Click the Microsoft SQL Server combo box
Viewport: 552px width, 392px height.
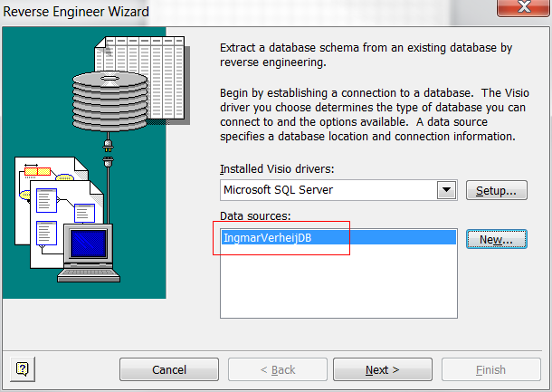pos(328,190)
